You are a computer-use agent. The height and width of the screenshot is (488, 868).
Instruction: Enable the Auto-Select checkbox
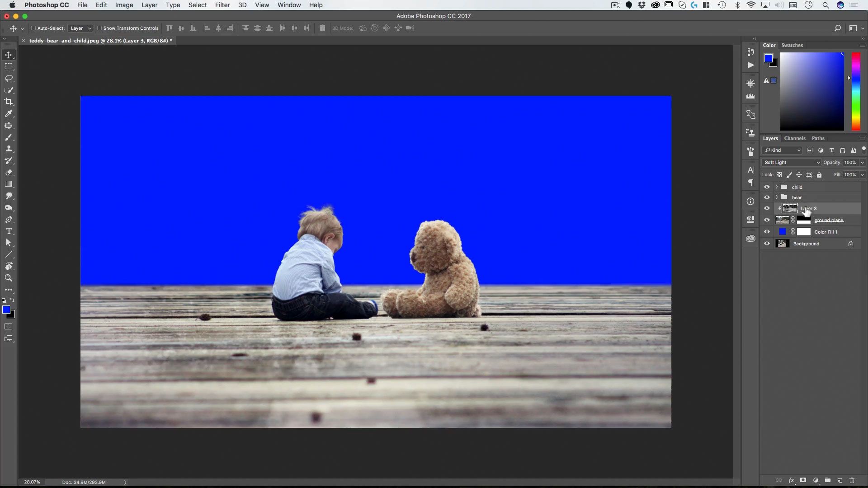pos(33,28)
